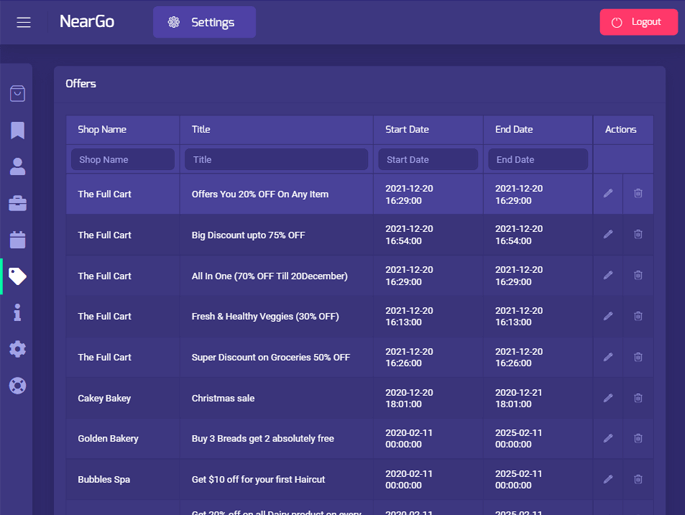Open the info sidebar icon
This screenshot has height=515, width=685.
[x=17, y=312]
